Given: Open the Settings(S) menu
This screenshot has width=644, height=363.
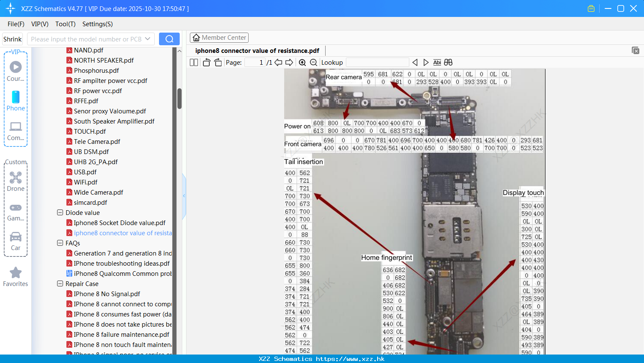Looking at the screenshot, I should pyautogui.click(x=98, y=24).
